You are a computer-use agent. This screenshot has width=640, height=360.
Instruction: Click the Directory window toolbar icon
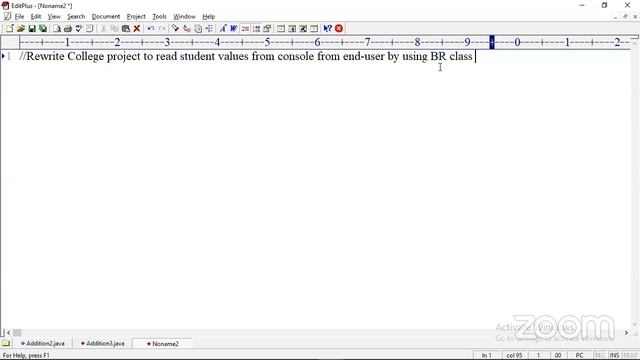[x=281, y=29]
